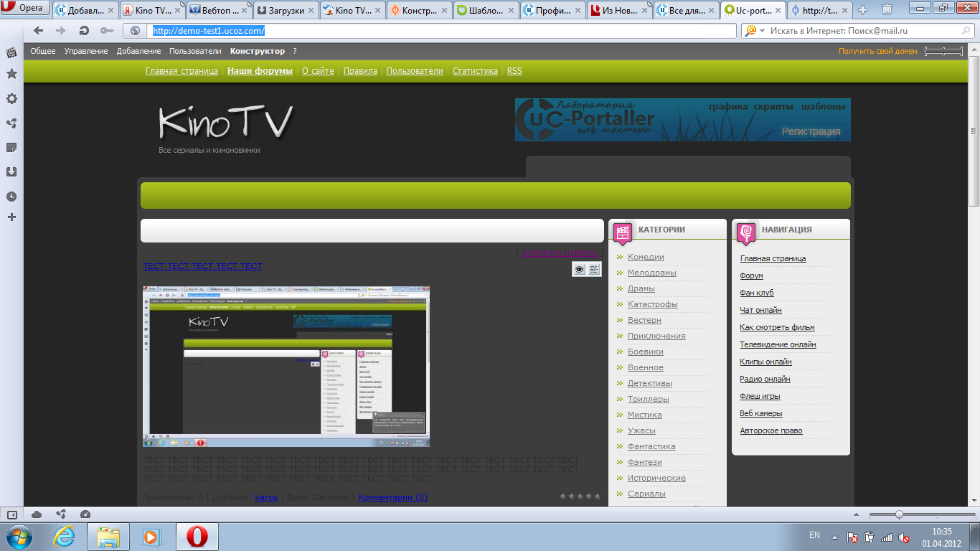Focus the address bar with demo-test1.ucoz.com
Screen dimensions: 980x551
(443, 31)
